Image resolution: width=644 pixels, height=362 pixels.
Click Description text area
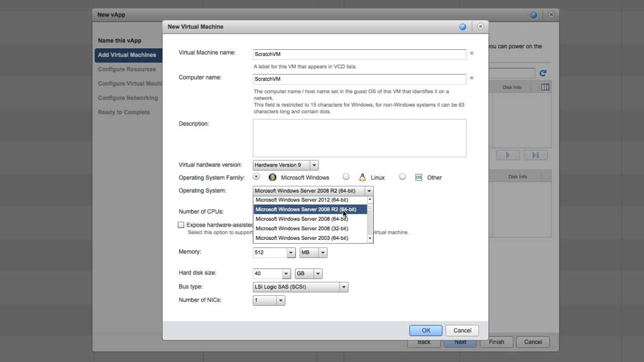[x=360, y=138]
